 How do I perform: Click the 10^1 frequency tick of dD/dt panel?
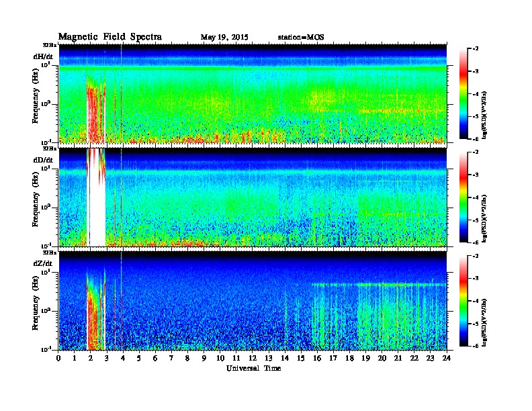click(46, 168)
